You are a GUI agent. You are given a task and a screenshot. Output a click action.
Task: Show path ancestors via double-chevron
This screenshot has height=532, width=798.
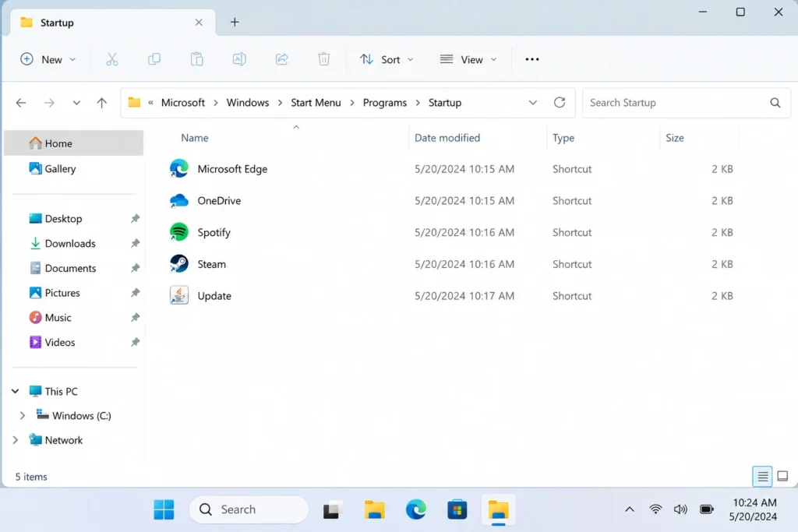click(150, 103)
